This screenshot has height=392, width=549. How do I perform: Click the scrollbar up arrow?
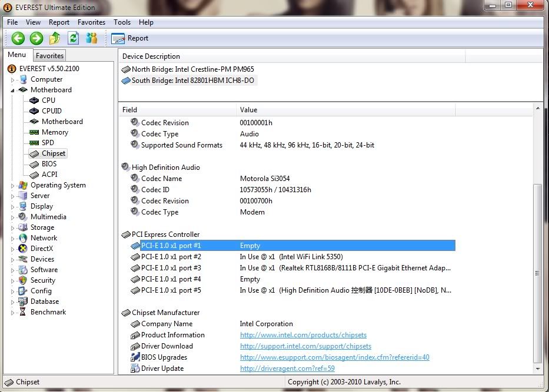537,108
